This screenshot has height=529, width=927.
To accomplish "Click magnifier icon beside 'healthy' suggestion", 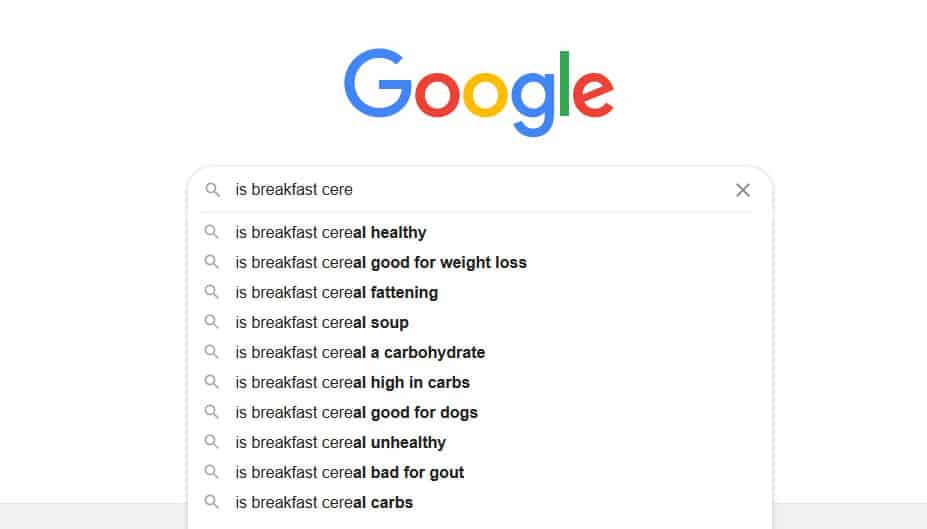I will pyautogui.click(x=212, y=232).
